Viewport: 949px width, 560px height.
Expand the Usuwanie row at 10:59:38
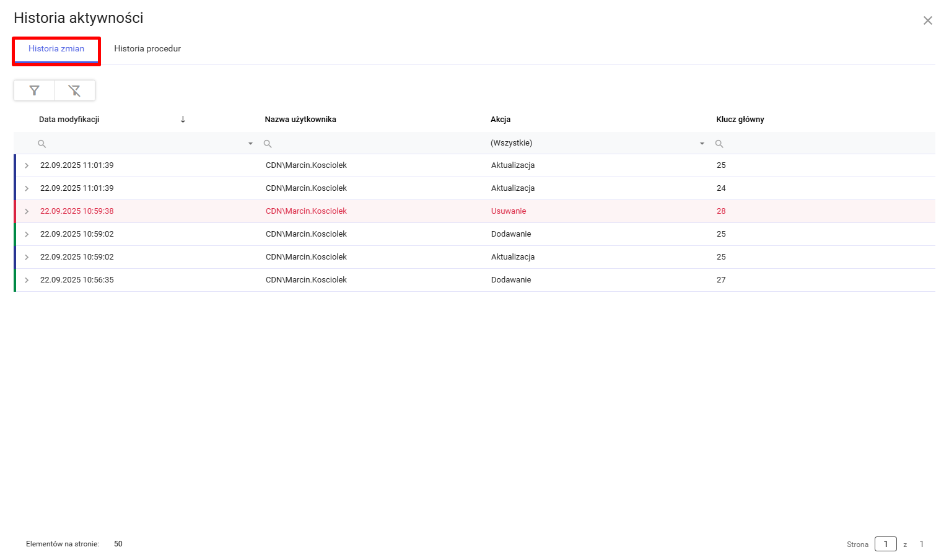(27, 211)
